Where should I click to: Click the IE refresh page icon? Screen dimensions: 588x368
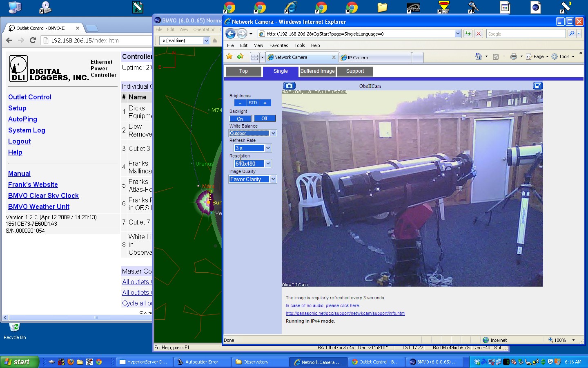click(x=468, y=34)
